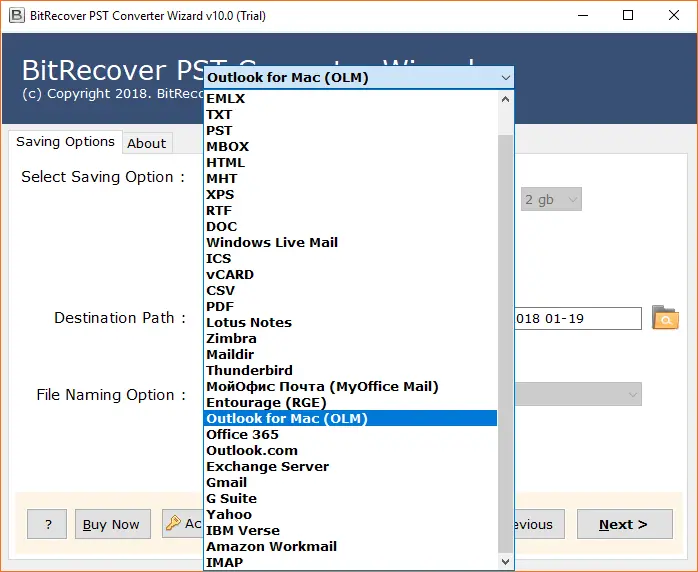The image size is (698, 572).
Task: Choose Outlook.com from the list
Action: pyautogui.click(x=350, y=450)
